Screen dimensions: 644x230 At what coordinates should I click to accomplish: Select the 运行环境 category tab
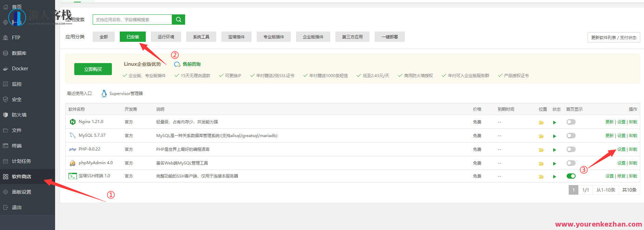pyautogui.click(x=166, y=37)
